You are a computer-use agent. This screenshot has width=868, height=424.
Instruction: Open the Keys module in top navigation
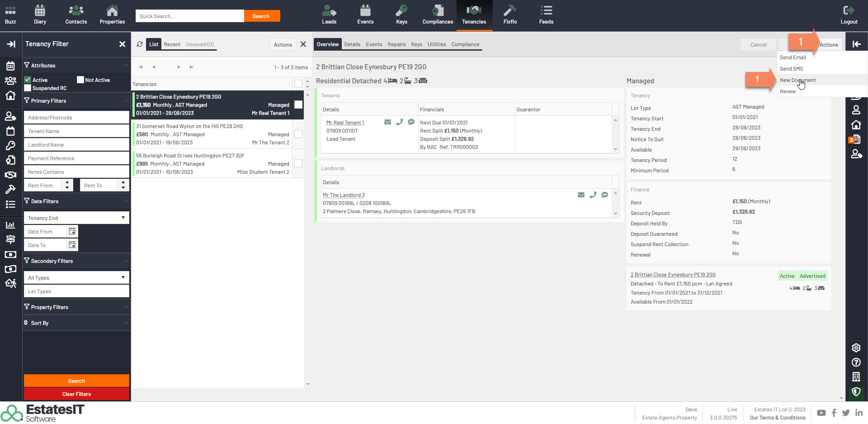coord(401,15)
